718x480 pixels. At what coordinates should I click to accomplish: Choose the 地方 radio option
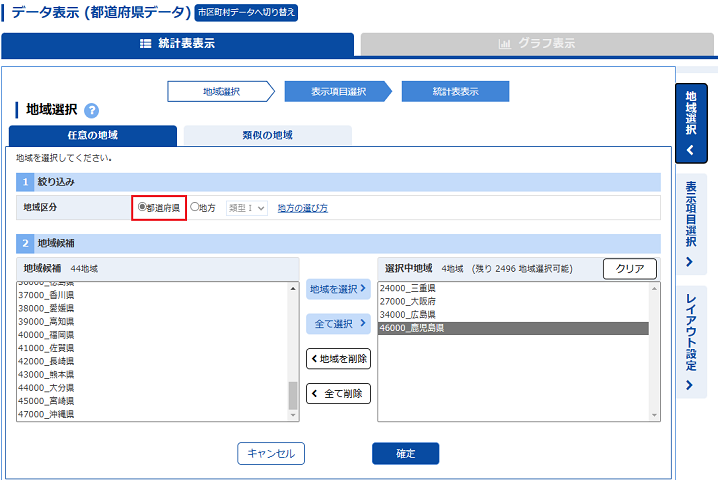coord(195,207)
